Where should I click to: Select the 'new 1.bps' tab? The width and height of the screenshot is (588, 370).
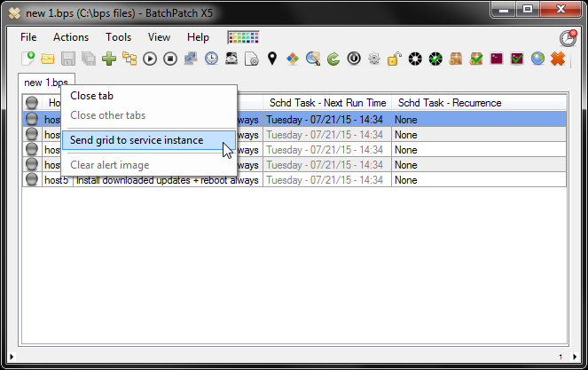tap(46, 83)
